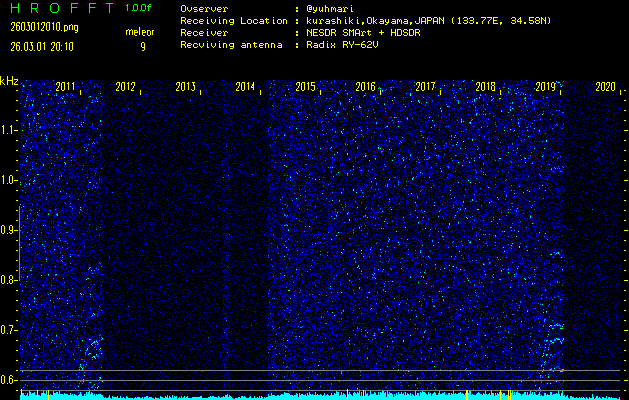The image size is (629, 400).
Task: Select observer name @yuhmari
Action: (330, 9)
